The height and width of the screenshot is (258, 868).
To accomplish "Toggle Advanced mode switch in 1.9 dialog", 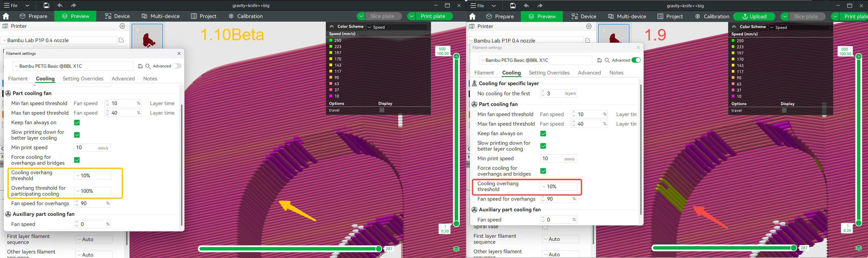I will tap(636, 60).
